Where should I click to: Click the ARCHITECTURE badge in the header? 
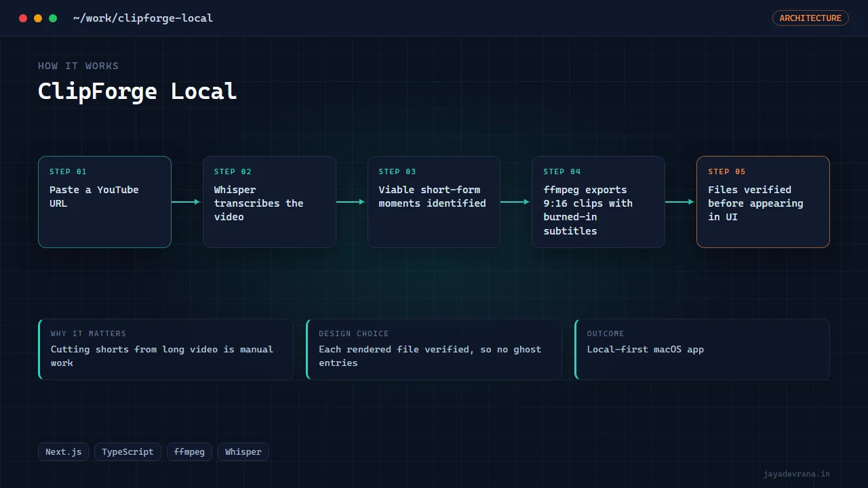tap(810, 18)
